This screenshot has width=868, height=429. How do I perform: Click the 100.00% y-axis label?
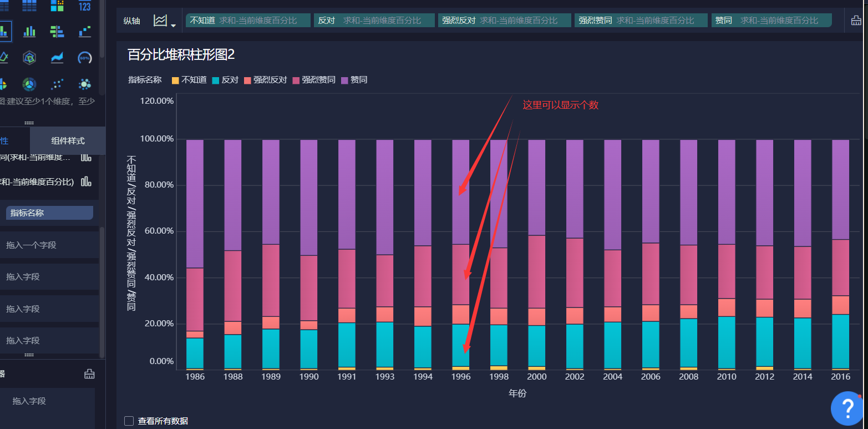(x=158, y=139)
